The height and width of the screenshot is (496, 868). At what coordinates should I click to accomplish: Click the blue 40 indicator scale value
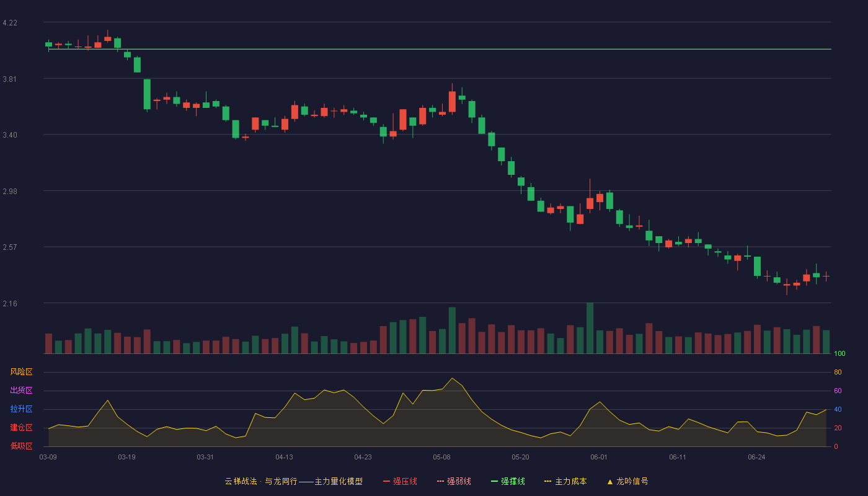(838, 409)
